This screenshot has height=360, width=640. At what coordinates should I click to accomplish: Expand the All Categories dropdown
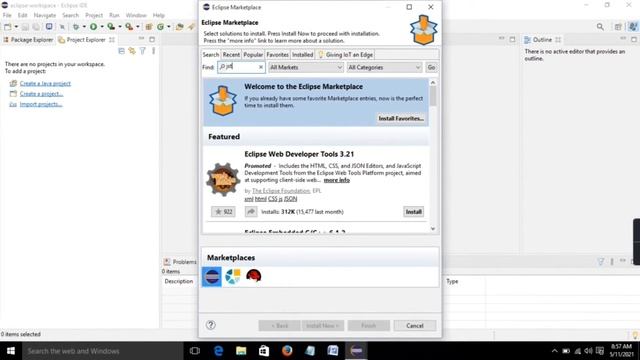(384, 67)
